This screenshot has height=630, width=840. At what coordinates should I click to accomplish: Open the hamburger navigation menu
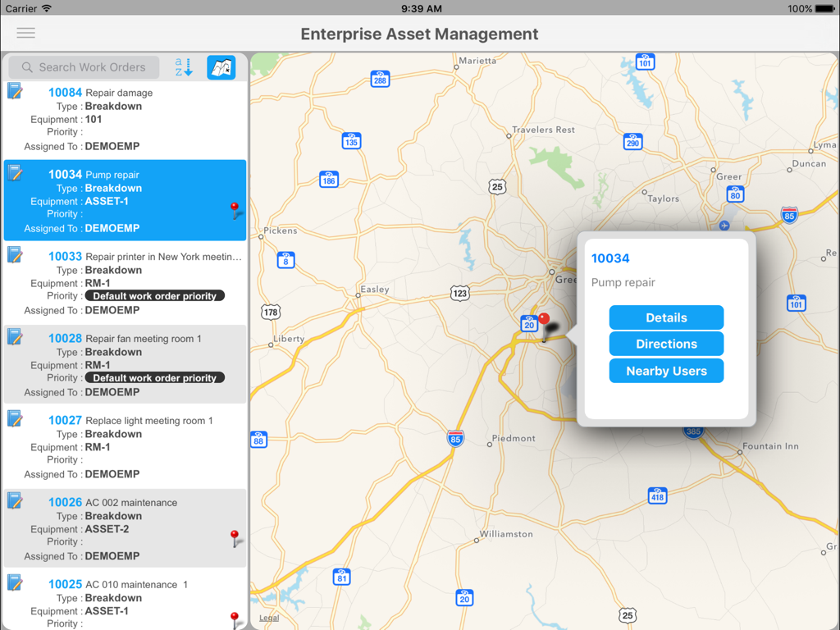[x=25, y=33]
